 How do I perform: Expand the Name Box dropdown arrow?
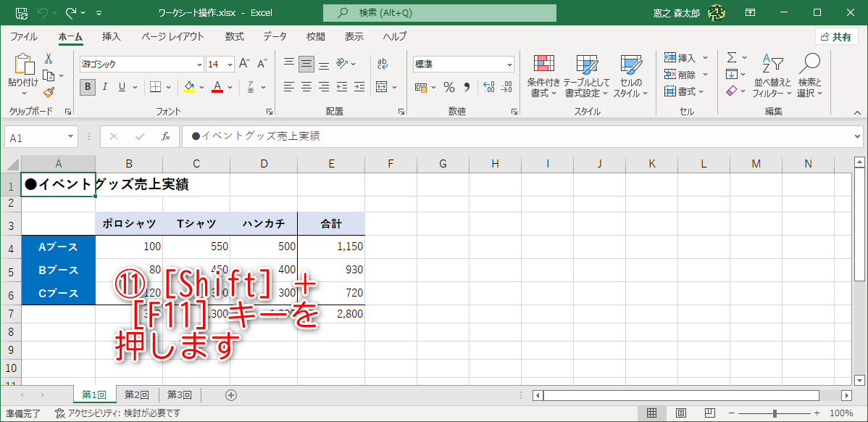coord(71,137)
